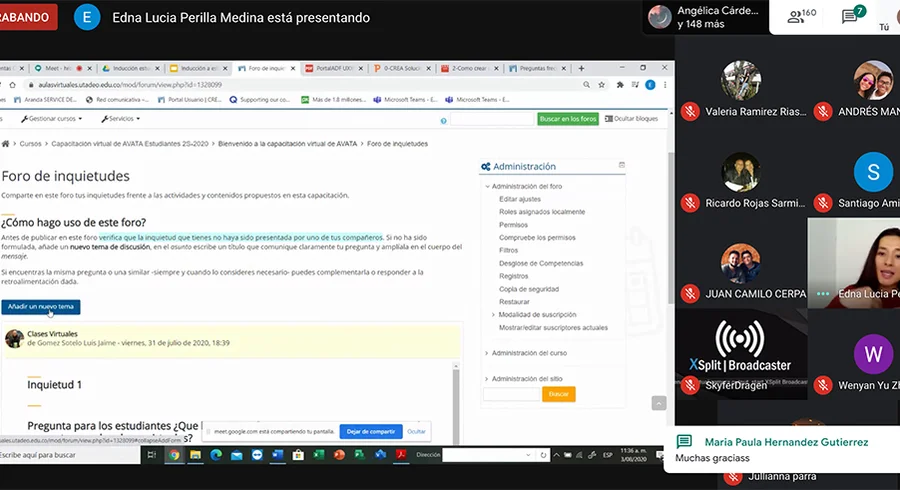Click SkyferDragen muted microphone indicator
The height and width of the screenshot is (490, 900).
click(690, 385)
